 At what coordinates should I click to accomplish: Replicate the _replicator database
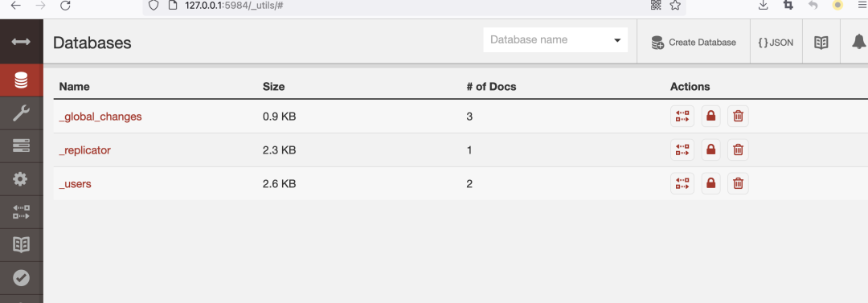tap(682, 149)
